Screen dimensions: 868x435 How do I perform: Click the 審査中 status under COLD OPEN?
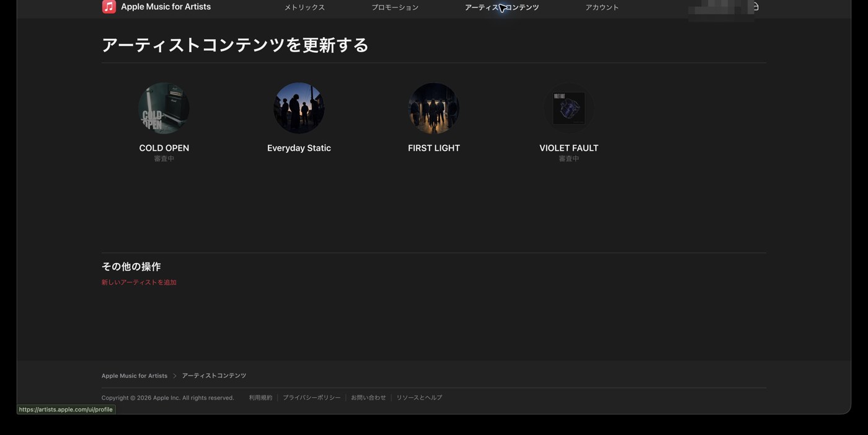pyautogui.click(x=164, y=159)
